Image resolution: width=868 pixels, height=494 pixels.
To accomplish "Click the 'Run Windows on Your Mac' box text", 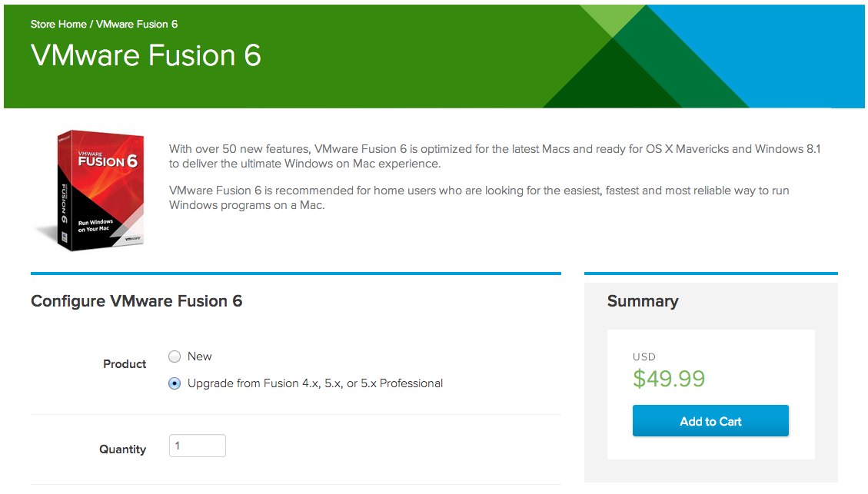I will click(x=95, y=226).
